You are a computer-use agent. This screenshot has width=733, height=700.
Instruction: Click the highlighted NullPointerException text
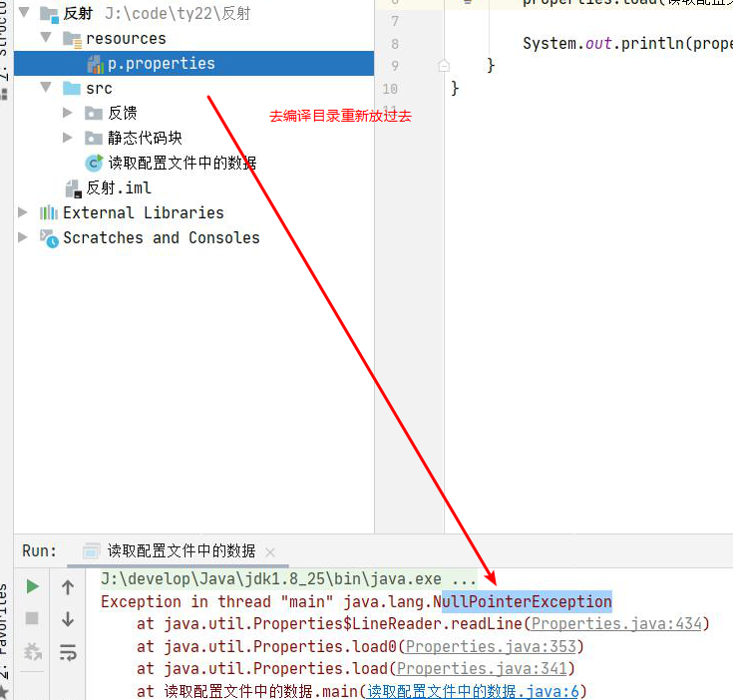(x=527, y=601)
